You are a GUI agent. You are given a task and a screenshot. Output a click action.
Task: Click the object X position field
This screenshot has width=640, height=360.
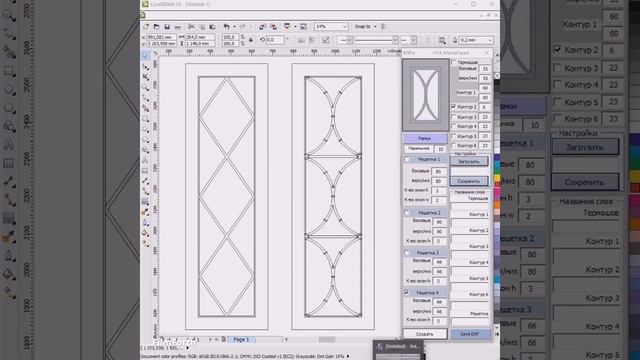pyautogui.click(x=161, y=37)
